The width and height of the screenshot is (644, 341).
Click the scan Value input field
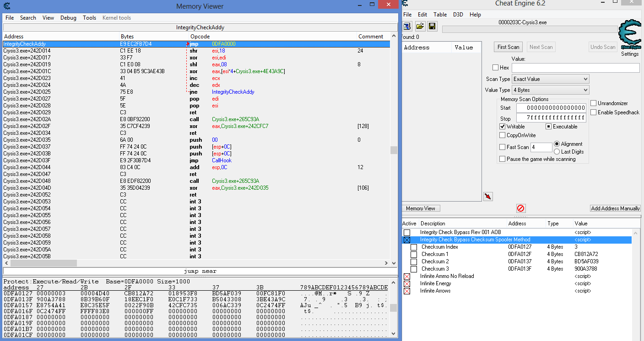[x=575, y=68]
